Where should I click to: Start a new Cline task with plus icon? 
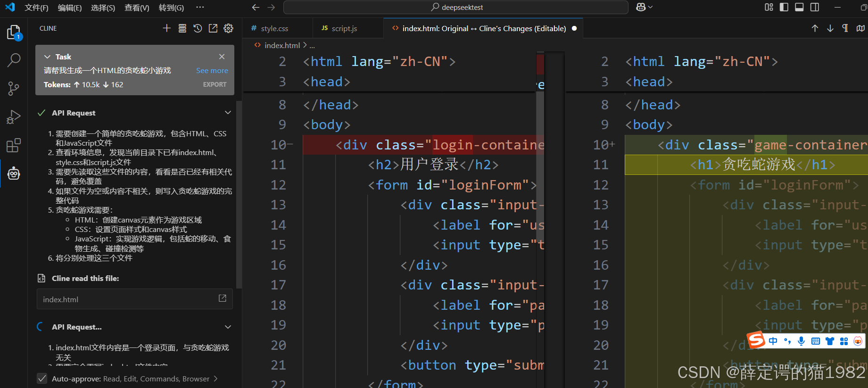tap(166, 28)
